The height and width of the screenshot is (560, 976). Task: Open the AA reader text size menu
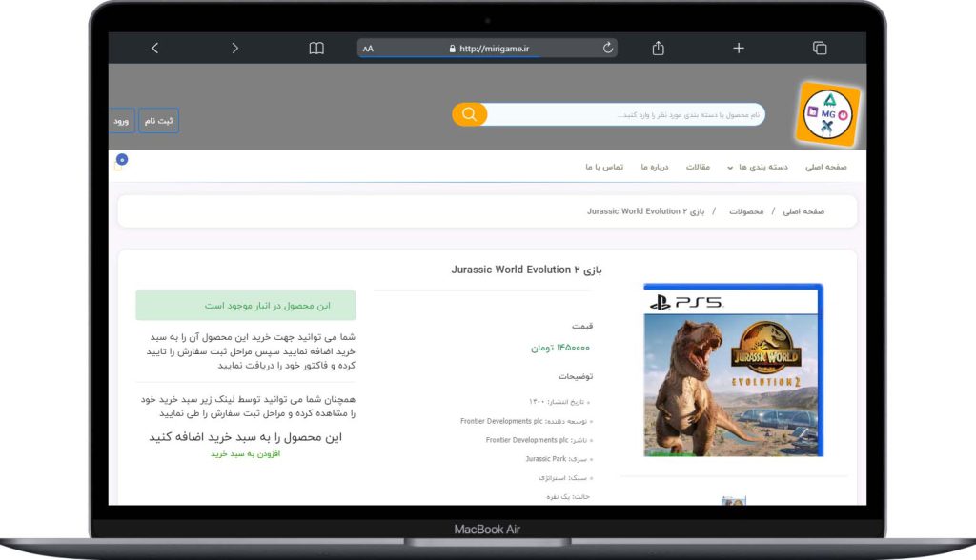(x=369, y=49)
